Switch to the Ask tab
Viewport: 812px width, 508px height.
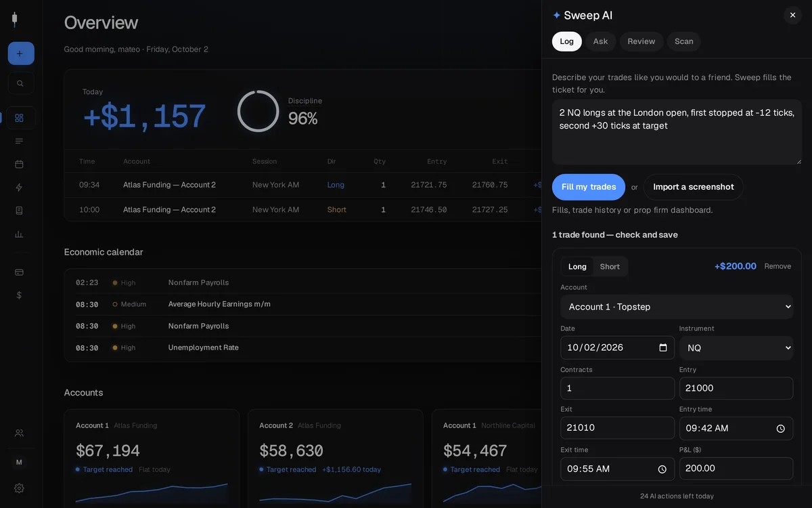point(600,41)
